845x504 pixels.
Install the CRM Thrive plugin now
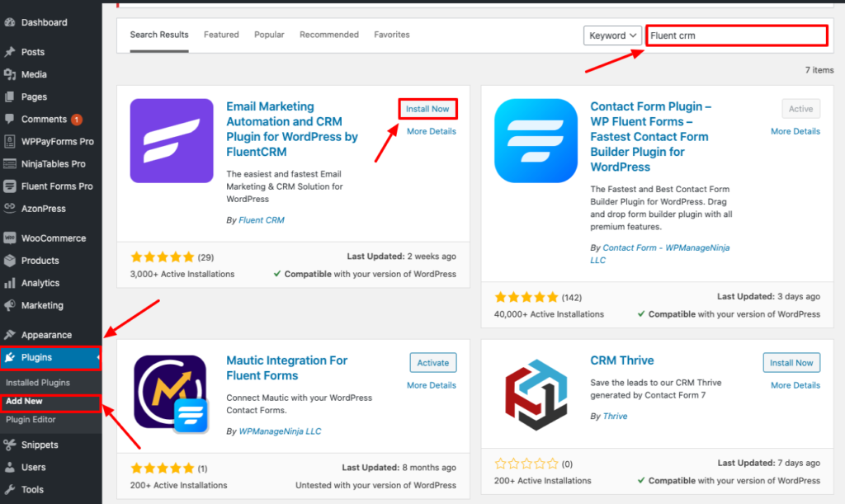[791, 363]
